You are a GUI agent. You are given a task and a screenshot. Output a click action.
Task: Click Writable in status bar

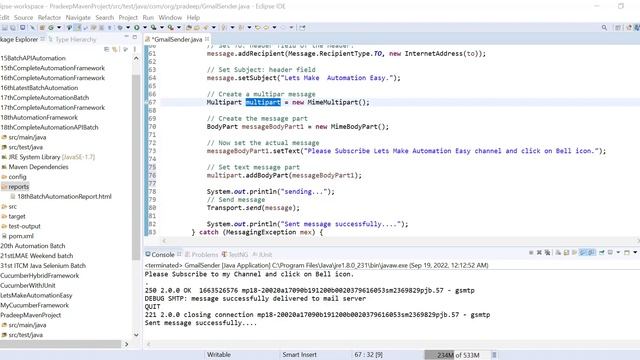point(219,355)
